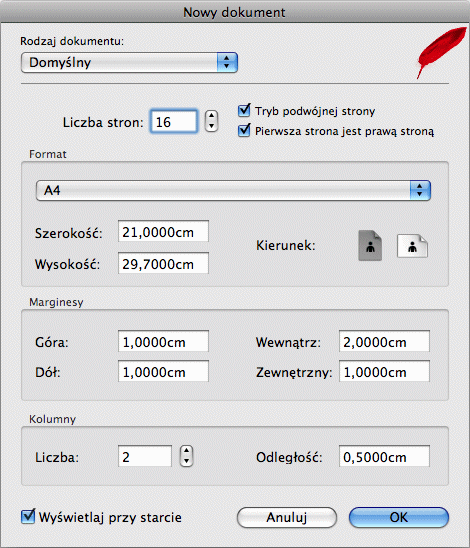Click the red feather logo

[x=442, y=52]
